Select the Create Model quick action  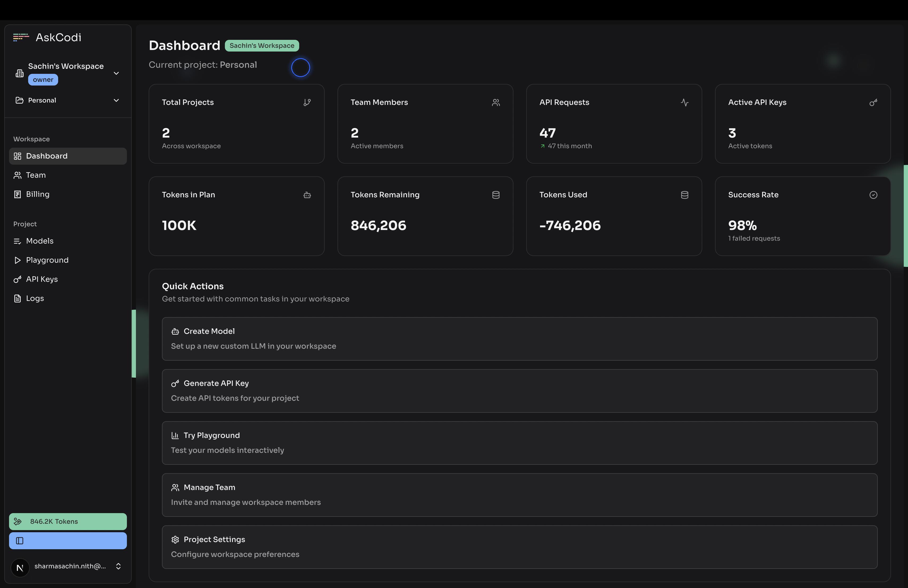pyautogui.click(x=519, y=339)
